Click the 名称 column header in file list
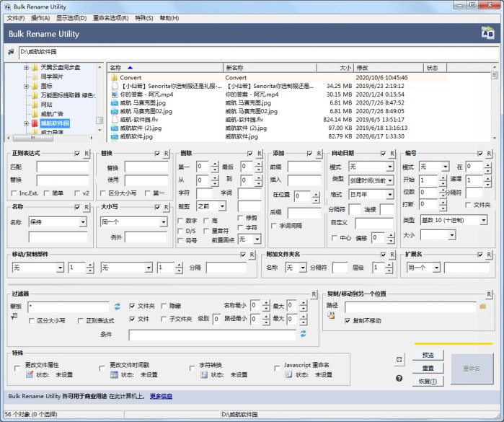Viewport: 504px width, 422px height. [165, 68]
